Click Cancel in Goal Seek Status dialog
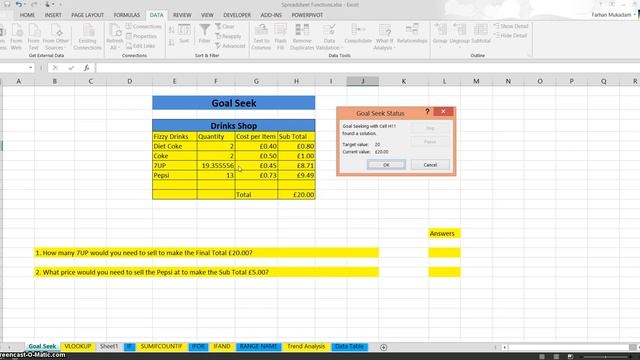This screenshot has height=360, width=640. (430, 164)
